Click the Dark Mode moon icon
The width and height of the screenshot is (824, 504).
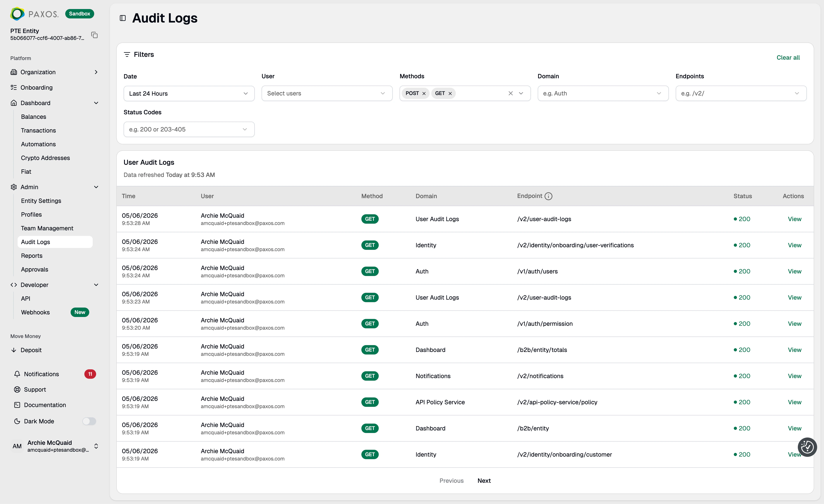pos(17,421)
